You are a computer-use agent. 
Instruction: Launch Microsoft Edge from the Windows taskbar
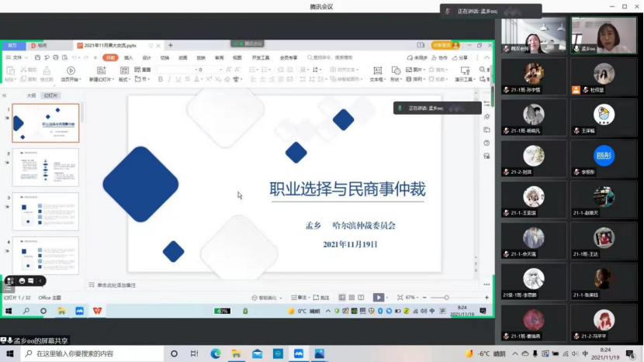tap(216, 353)
